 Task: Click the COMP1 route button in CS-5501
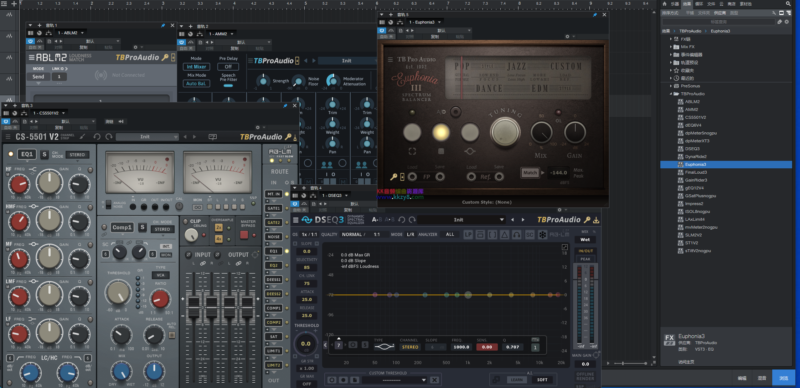273,308
